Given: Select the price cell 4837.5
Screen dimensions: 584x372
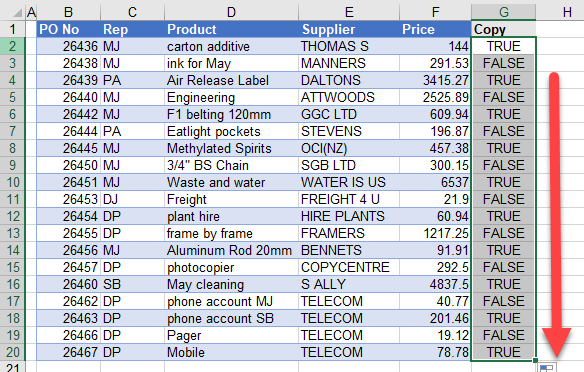Looking at the screenshot, I should coord(435,284).
